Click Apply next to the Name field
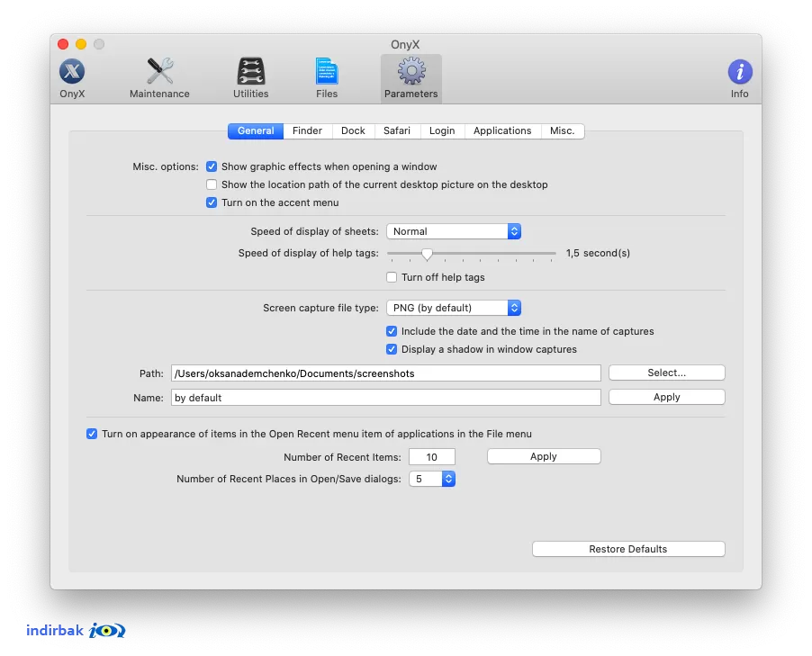812x656 pixels. (667, 397)
